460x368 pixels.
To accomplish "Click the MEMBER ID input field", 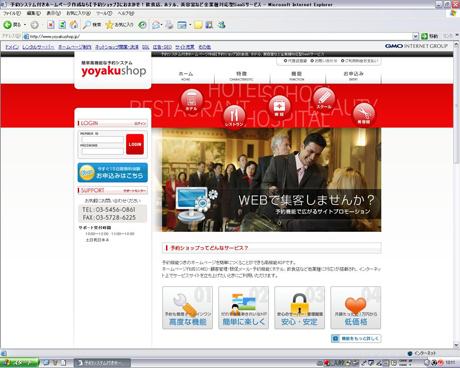I will click(102, 139).
